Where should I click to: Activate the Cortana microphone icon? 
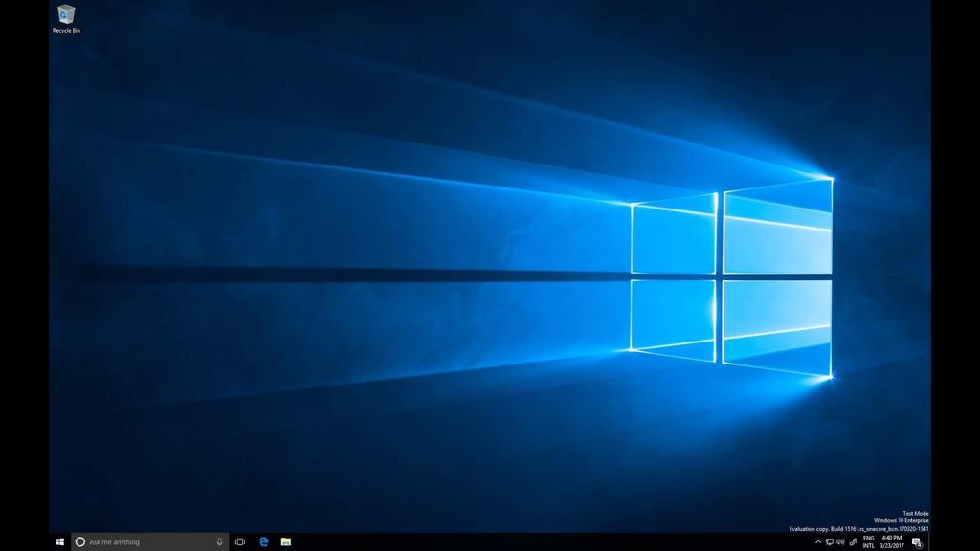tap(219, 541)
